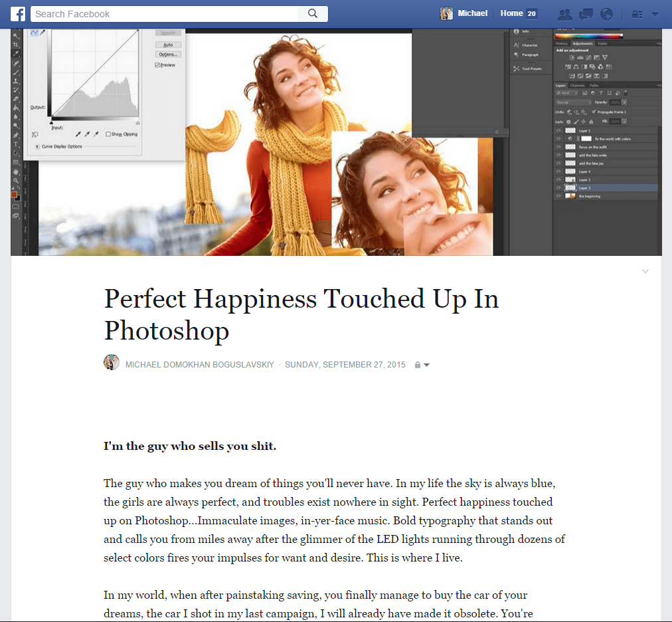Click the Sunday, September 27, 2015 date
This screenshot has width=672, height=622.
[x=345, y=365]
